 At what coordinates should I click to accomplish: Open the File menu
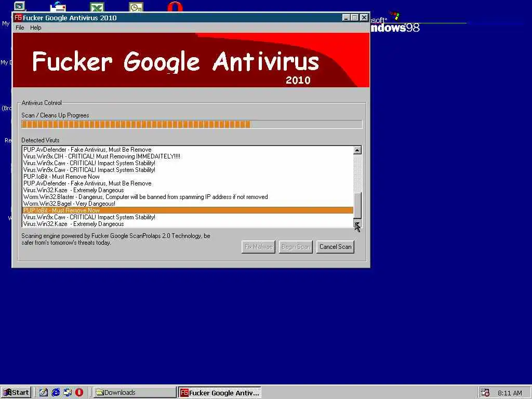(x=20, y=28)
